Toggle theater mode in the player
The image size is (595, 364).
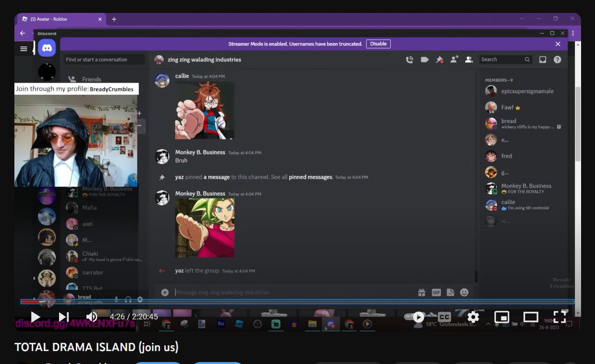coord(531,317)
